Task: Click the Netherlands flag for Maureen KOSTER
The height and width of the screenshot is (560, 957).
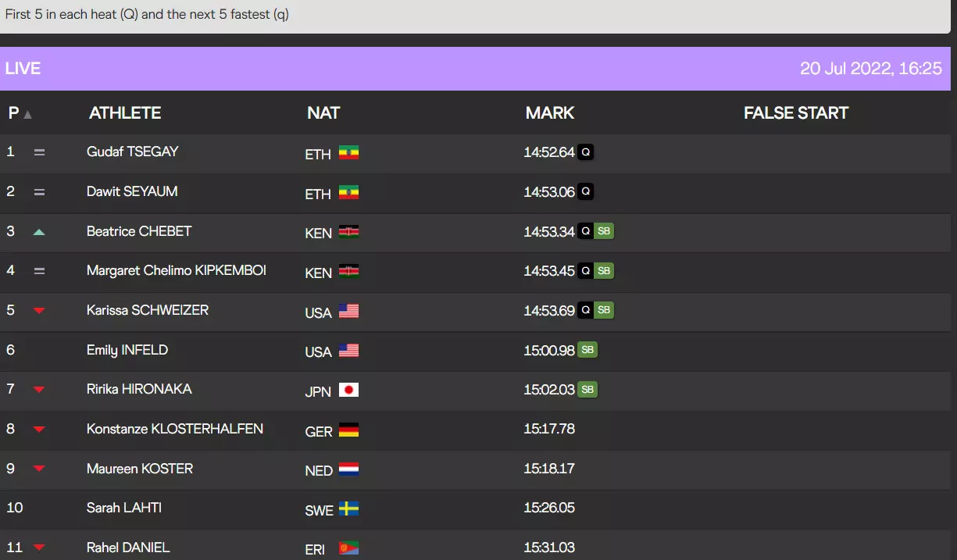Action: click(x=348, y=469)
